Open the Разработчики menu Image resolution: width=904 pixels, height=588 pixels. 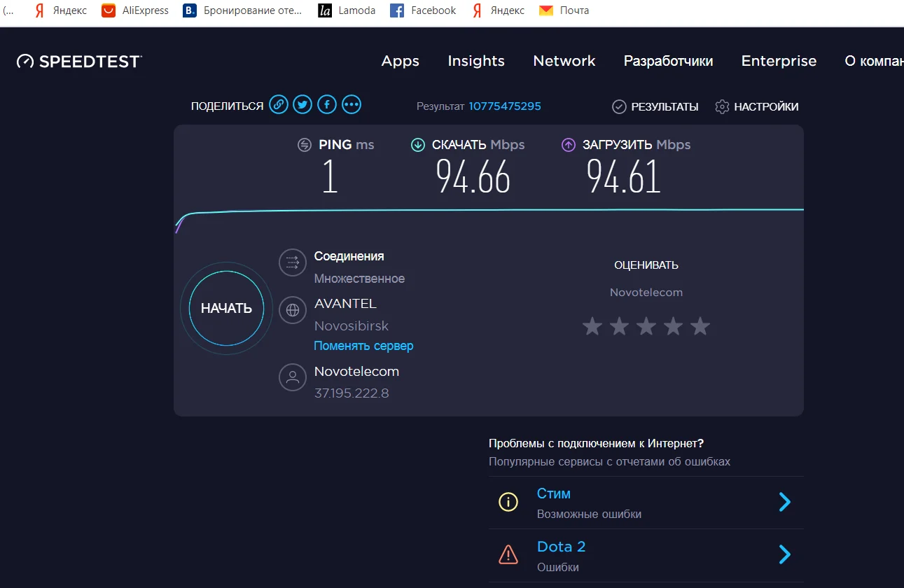tap(669, 62)
